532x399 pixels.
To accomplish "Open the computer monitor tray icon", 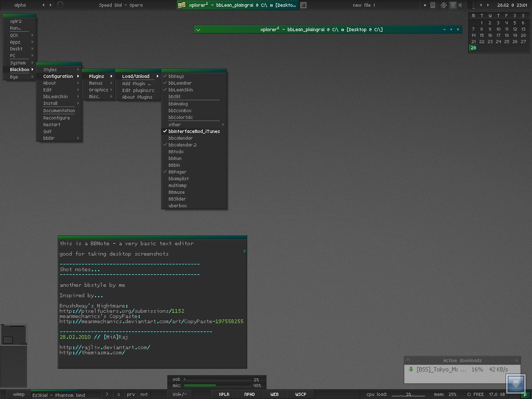I will click(x=433, y=5).
